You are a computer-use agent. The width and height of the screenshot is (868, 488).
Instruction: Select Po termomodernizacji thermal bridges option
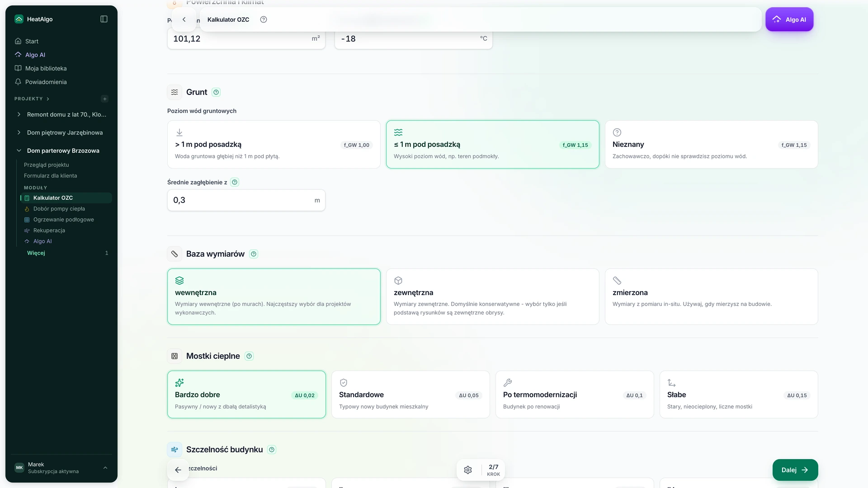[x=575, y=394]
